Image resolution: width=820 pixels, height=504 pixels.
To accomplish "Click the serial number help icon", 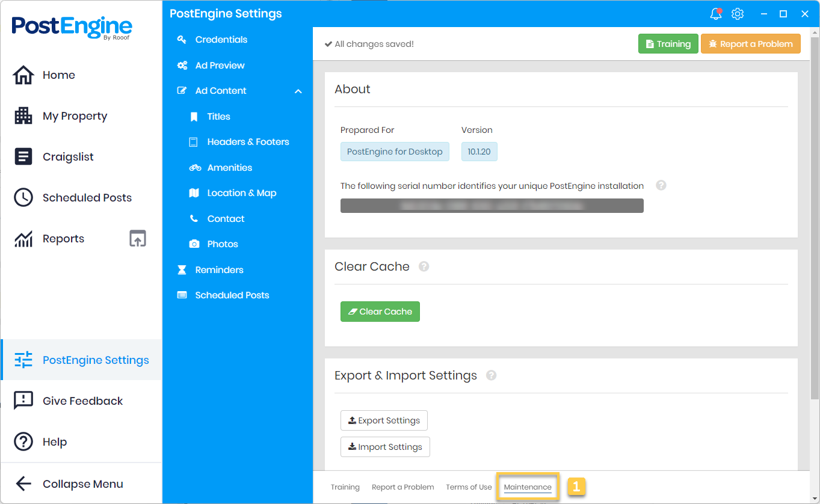I will (661, 185).
